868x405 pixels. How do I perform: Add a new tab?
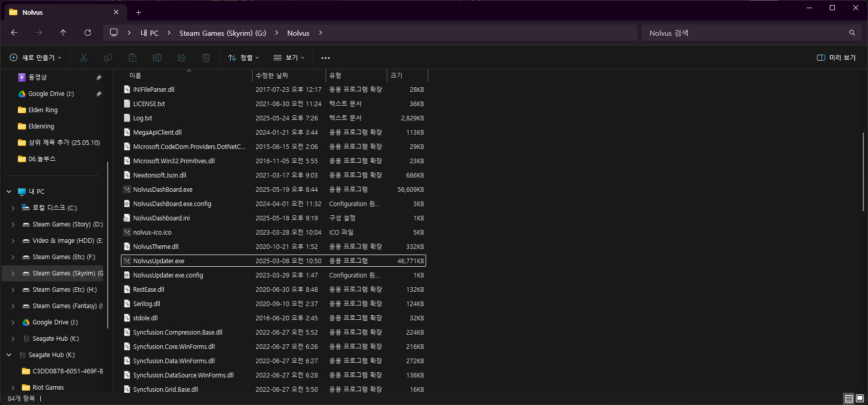tap(138, 12)
